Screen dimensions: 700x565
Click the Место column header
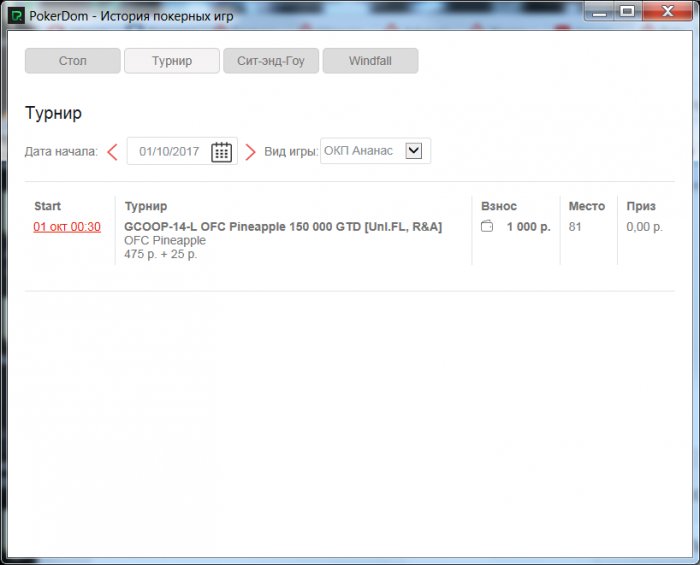[x=587, y=206]
